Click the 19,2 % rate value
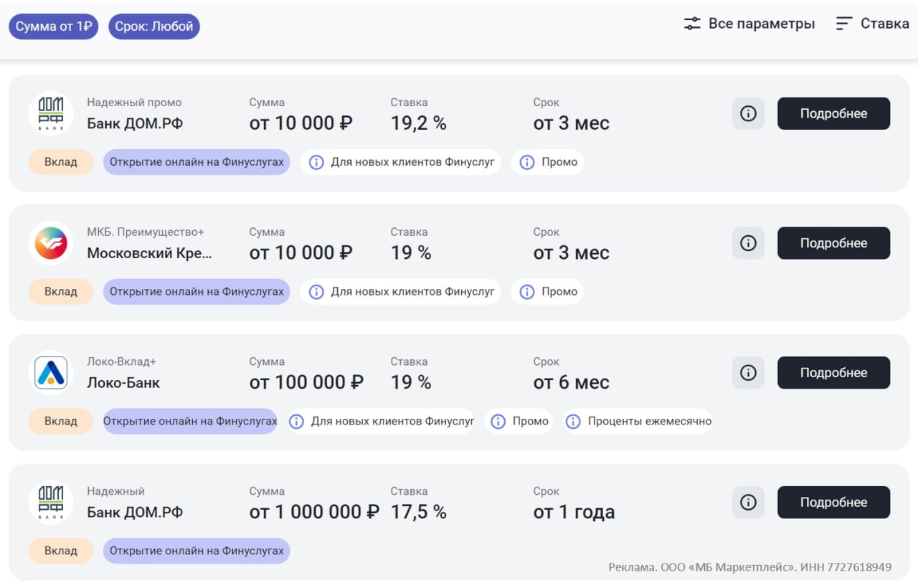918x588 pixels. [x=419, y=123]
